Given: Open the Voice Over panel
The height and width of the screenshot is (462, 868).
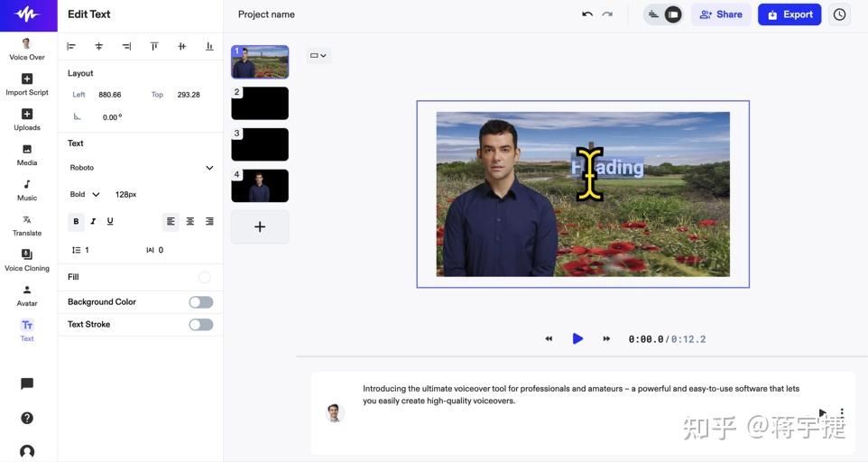Looking at the screenshot, I should [x=27, y=49].
